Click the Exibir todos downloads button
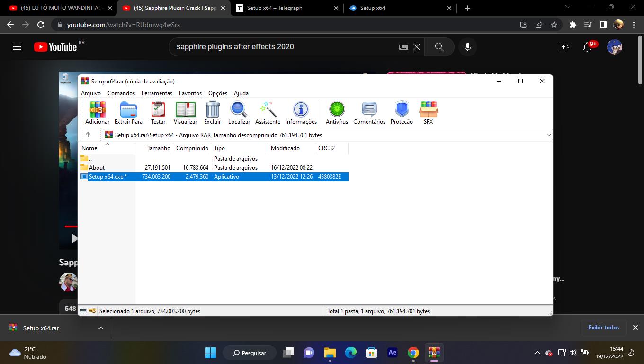This screenshot has width=644, height=364. [603, 328]
